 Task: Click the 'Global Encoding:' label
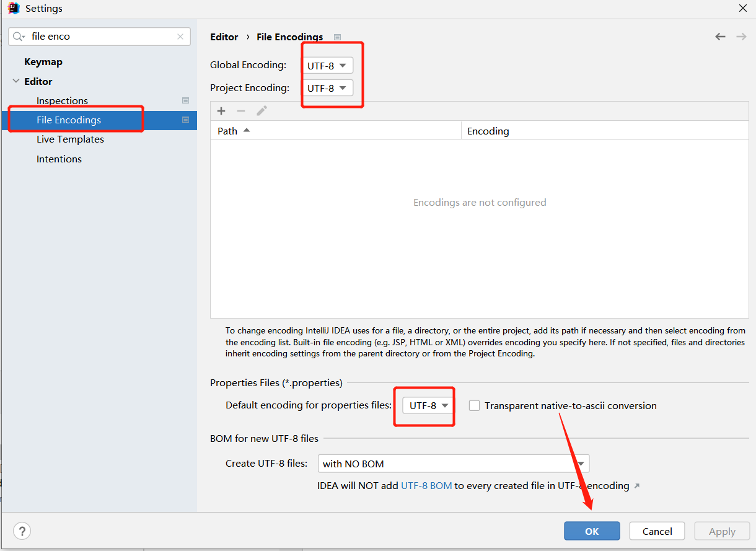coord(248,65)
